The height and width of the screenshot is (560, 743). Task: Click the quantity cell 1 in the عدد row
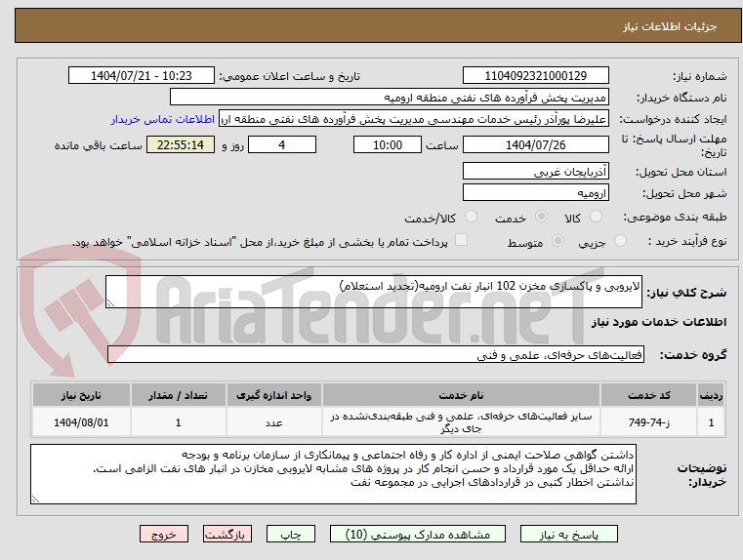178,422
